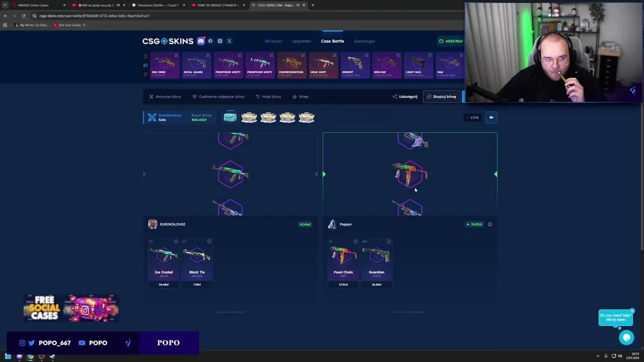Open the Upgrader tab
This screenshot has height=362, width=644.
pos(301,41)
